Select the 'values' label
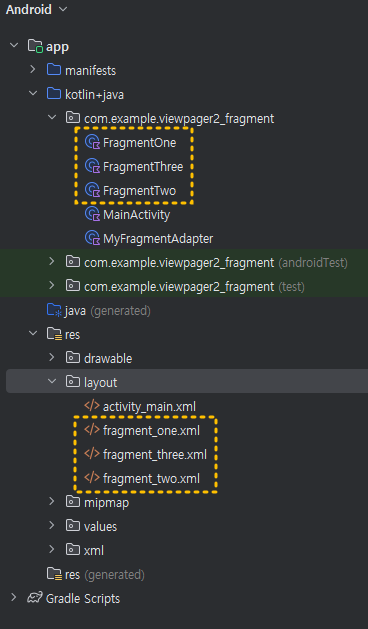 100,526
